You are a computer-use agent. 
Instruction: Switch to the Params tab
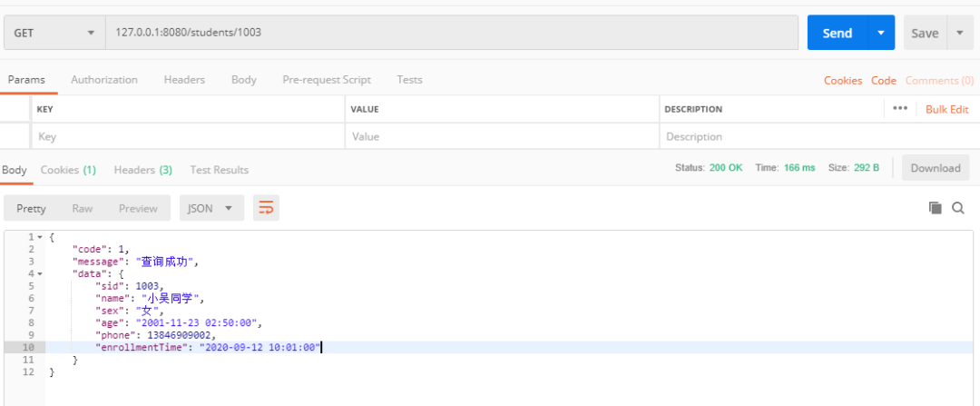click(26, 79)
